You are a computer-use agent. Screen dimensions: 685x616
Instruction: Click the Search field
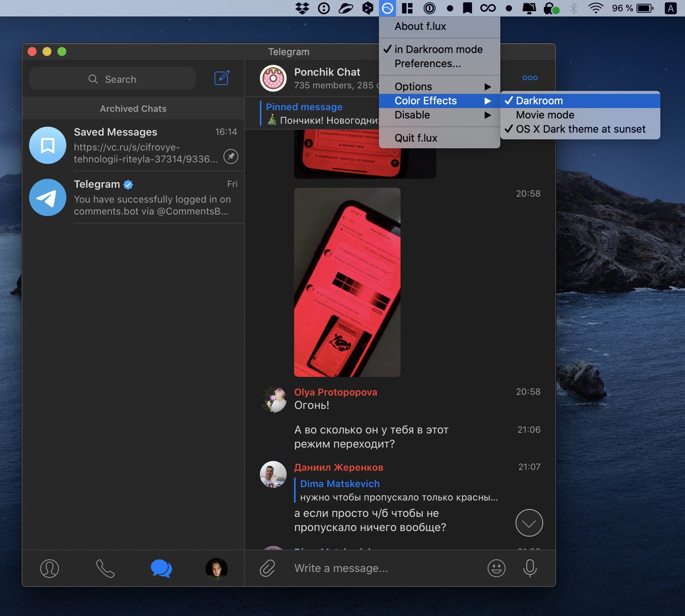(x=112, y=79)
